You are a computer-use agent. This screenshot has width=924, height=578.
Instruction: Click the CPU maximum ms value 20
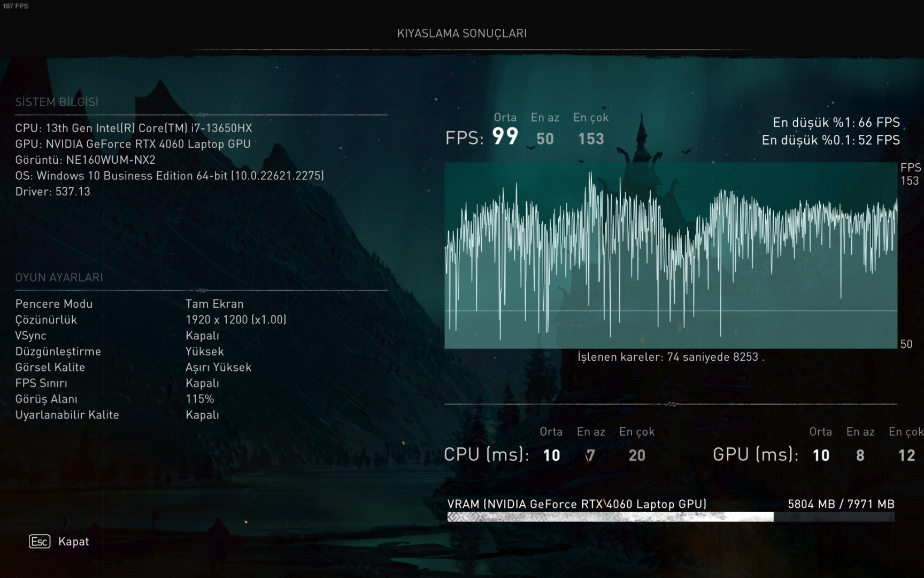pyautogui.click(x=637, y=455)
